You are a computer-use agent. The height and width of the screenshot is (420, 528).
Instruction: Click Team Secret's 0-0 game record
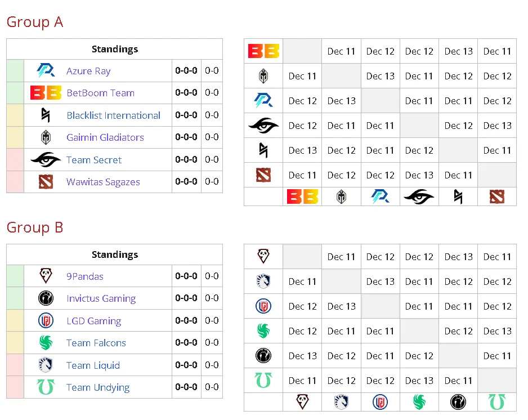click(212, 159)
